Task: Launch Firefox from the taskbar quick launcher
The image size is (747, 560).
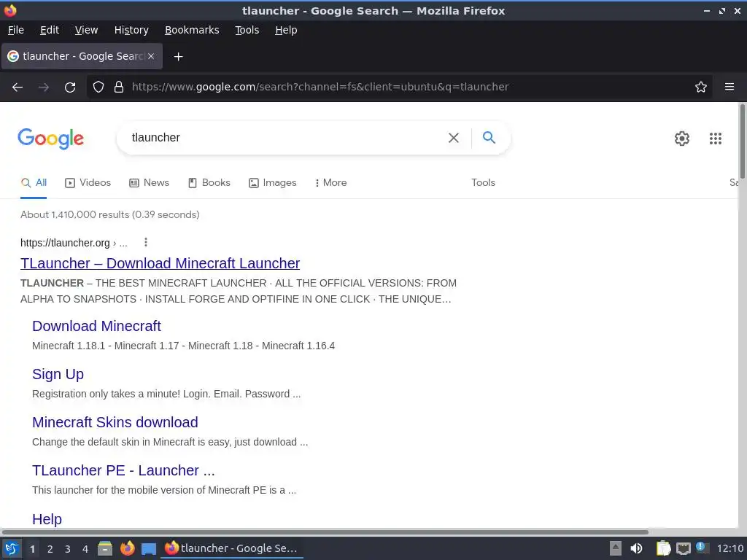Action: [x=127, y=548]
